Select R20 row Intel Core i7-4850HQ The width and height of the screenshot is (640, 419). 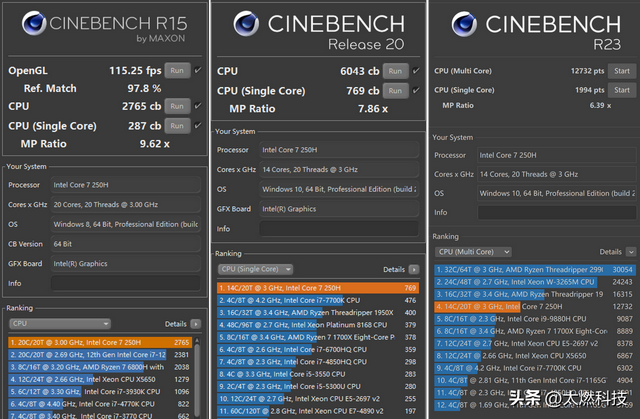point(318,361)
